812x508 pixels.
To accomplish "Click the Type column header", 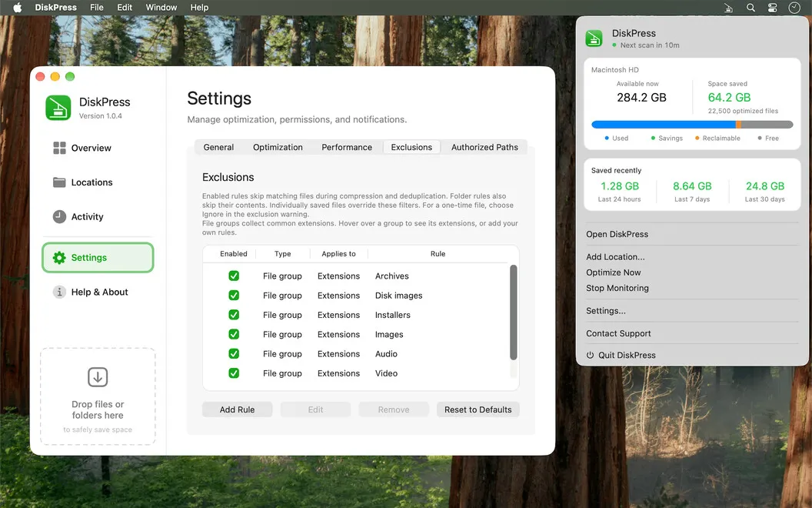I will 282,254.
